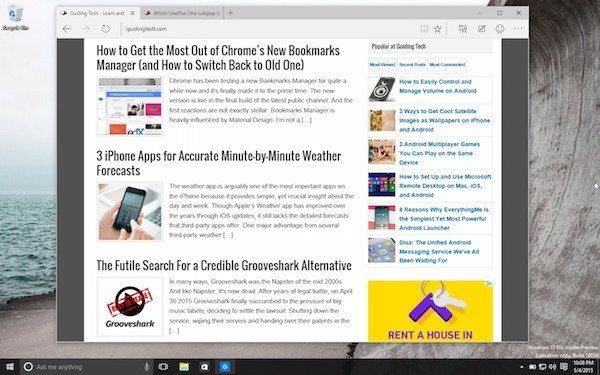Open Disa Unified Android Messaging link
The width and height of the screenshot is (600, 375).
(x=439, y=251)
